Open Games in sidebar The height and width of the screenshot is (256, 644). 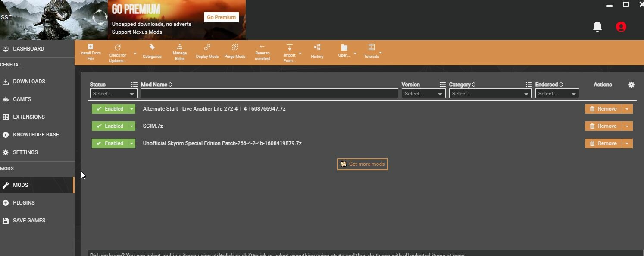tap(37, 99)
